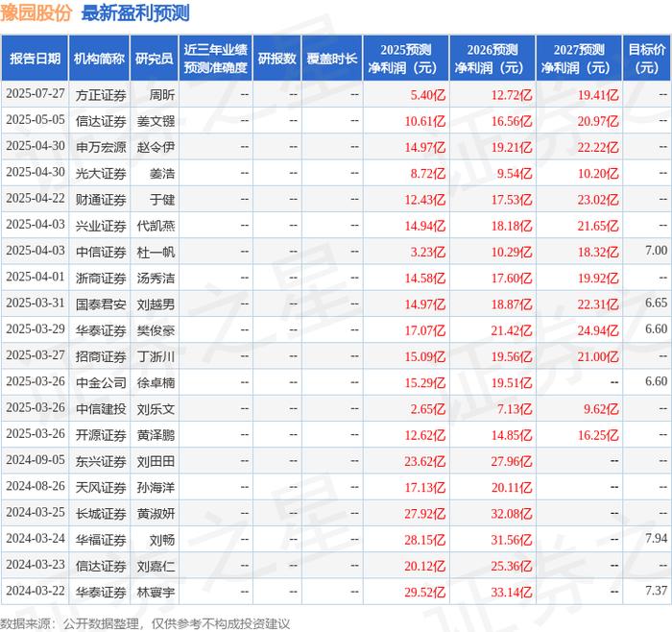Click 5.40亿 in 方正证券 row
This screenshot has height=632, width=672.
point(428,95)
